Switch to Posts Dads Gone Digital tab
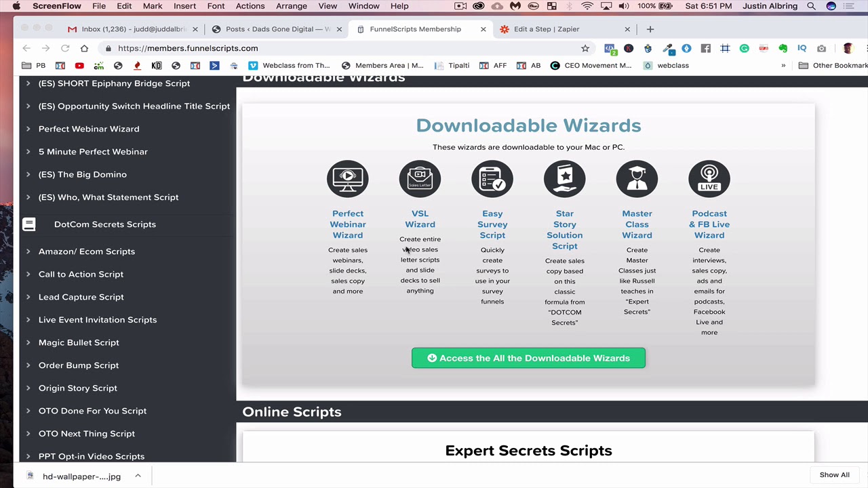 pyautogui.click(x=277, y=29)
